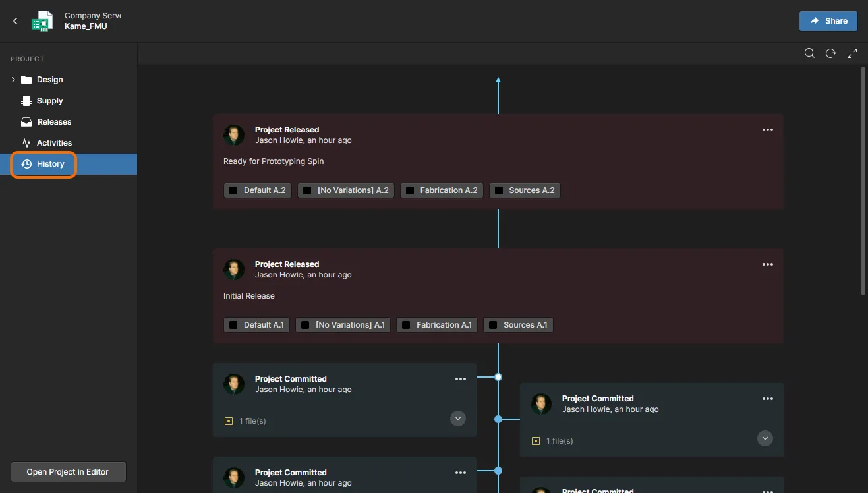Open the Activities section
868x493 pixels.
coord(54,143)
